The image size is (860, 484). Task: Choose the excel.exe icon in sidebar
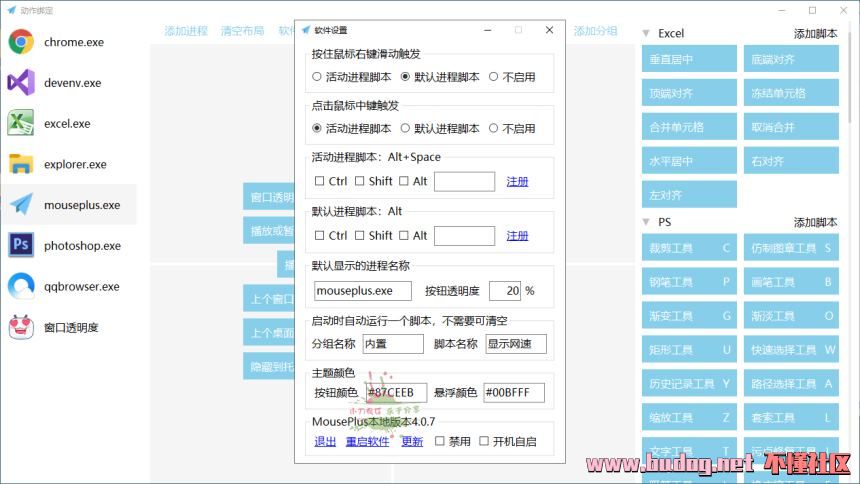pyautogui.click(x=21, y=124)
